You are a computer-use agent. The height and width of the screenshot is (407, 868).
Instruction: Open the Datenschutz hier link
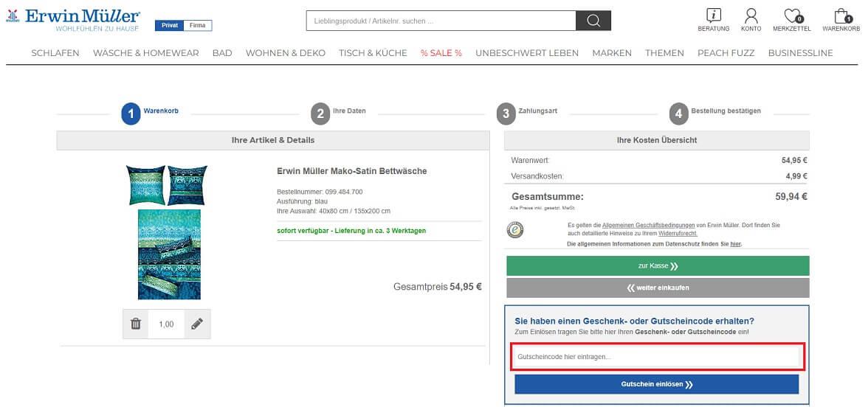pyautogui.click(x=735, y=243)
